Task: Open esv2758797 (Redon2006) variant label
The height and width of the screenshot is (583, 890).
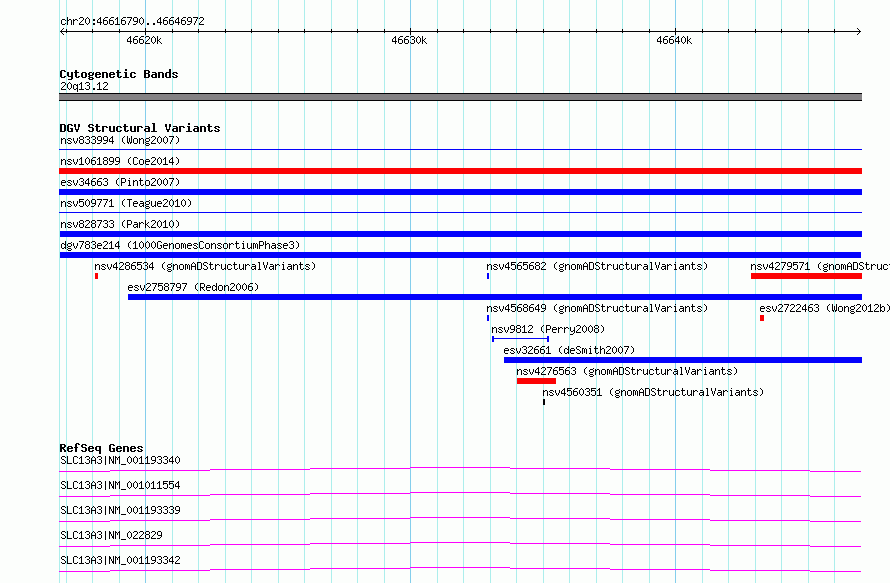Action: [x=193, y=287]
